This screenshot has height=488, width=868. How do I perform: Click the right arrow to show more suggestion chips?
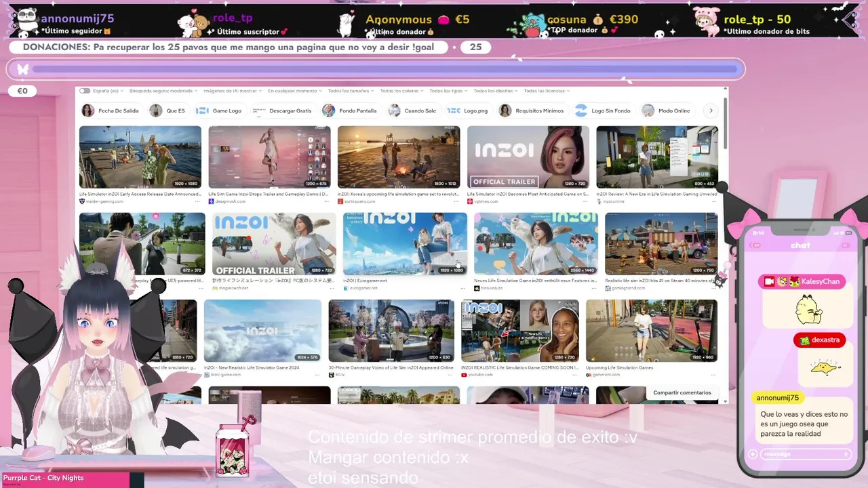click(x=711, y=110)
